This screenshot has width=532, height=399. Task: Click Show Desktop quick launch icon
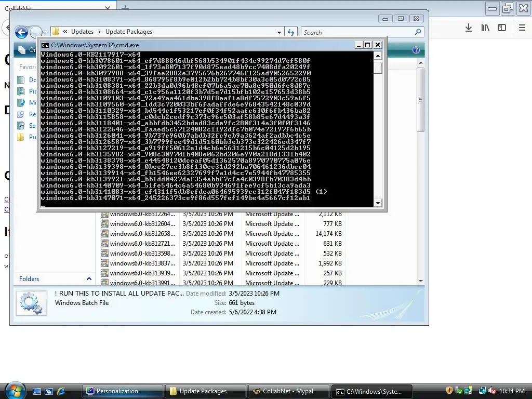click(37, 391)
